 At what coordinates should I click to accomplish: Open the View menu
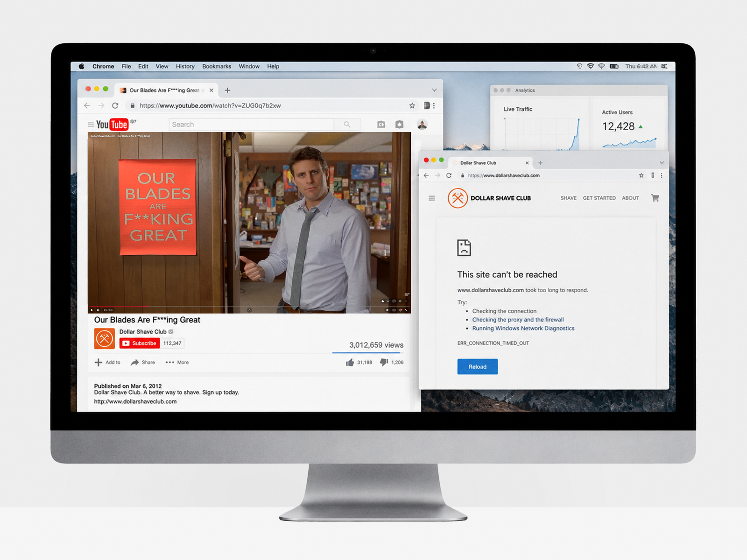coord(162,66)
